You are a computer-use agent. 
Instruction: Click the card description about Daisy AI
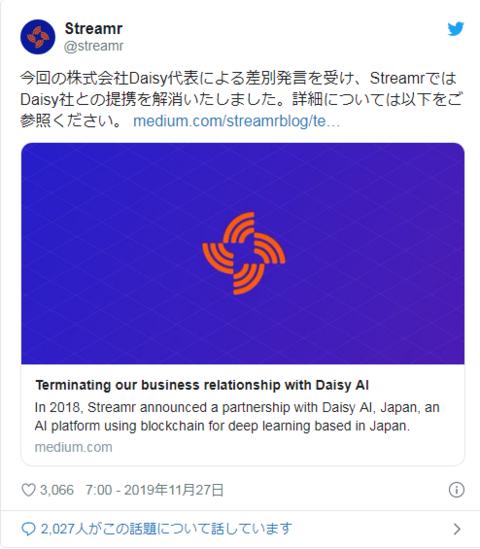[237, 417]
